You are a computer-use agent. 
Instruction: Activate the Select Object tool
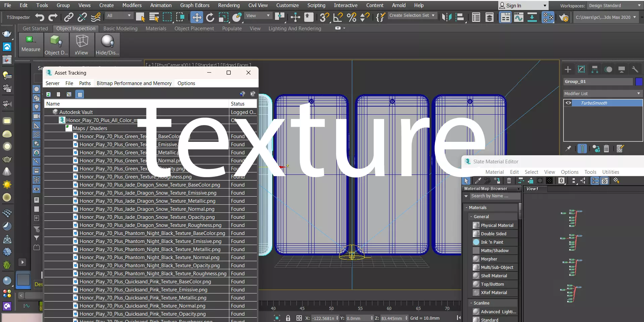[x=140, y=17]
